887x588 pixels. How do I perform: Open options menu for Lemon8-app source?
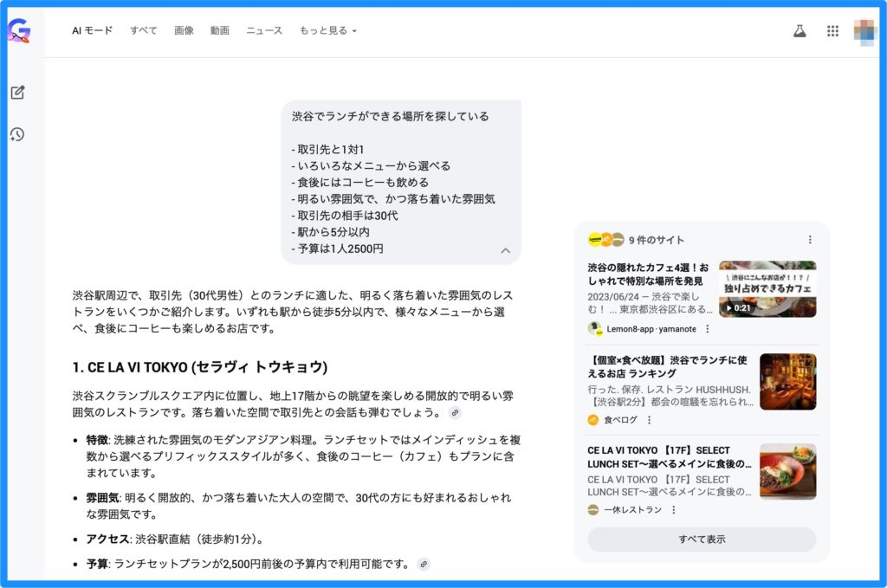point(708,329)
